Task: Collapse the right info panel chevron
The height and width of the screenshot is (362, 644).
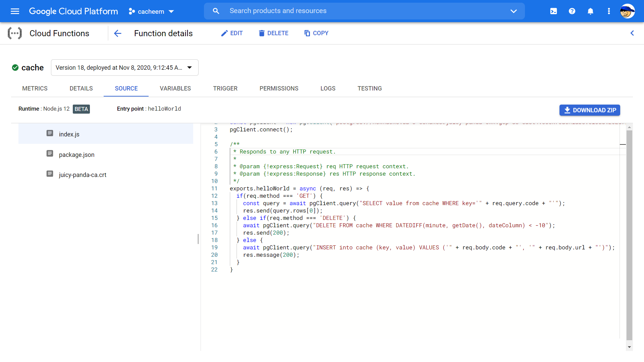Action: click(632, 33)
